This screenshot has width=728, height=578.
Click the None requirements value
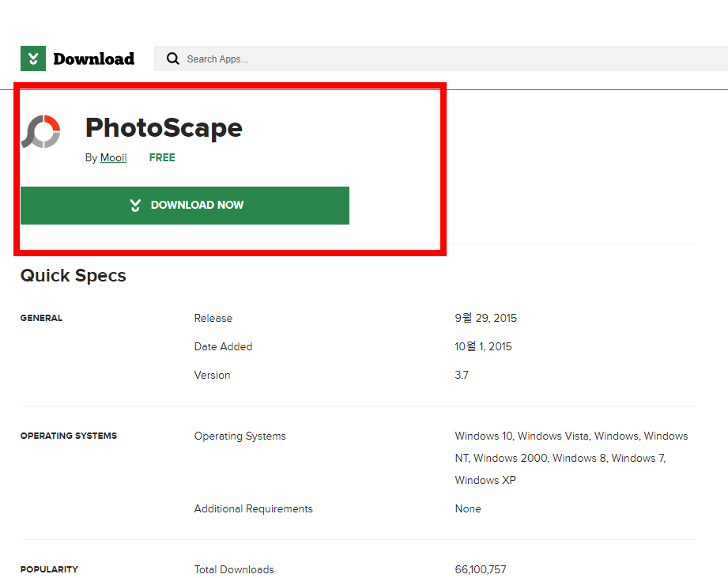point(468,509)
